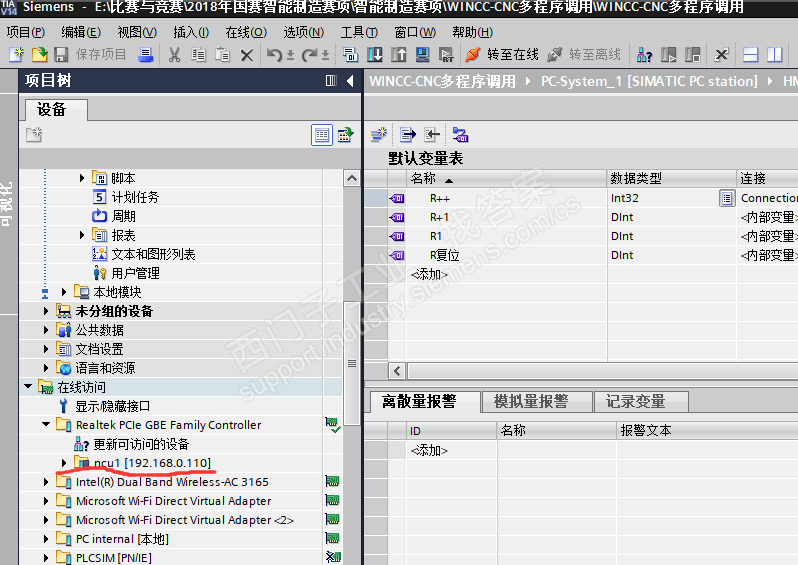Expand the 报表 tree node
This screenshot has height=565, width=798.
pos(82,235)
